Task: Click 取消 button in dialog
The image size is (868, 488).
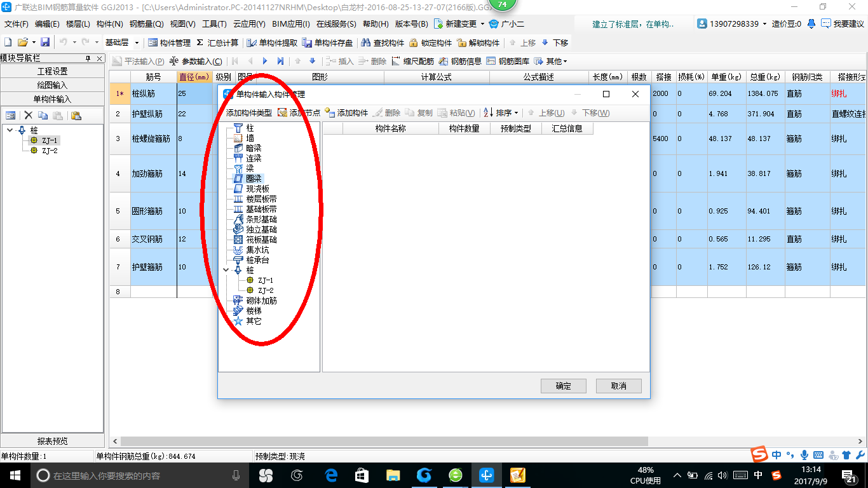Action: click(x=618, y=386)
